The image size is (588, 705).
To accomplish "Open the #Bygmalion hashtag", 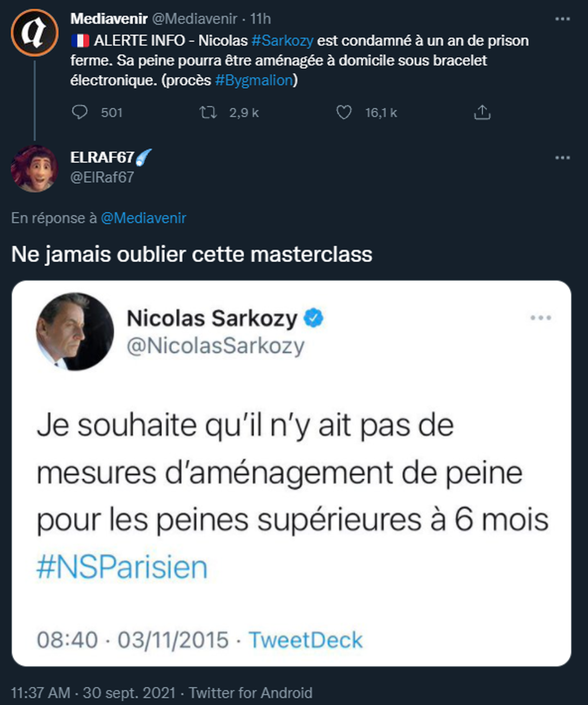I will click(254, 80).
